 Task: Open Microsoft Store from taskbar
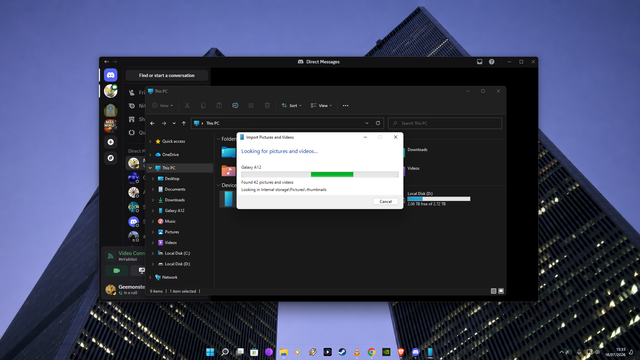tap(254, 352)
